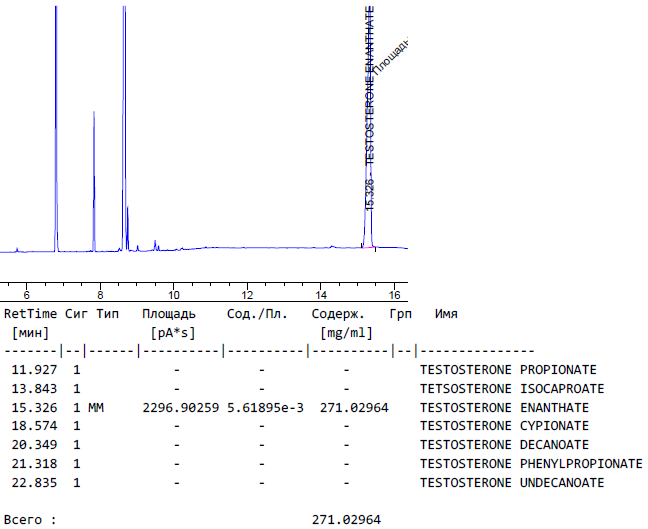
Task: Click the x-axis tick label 14
Action: point(321,295)
